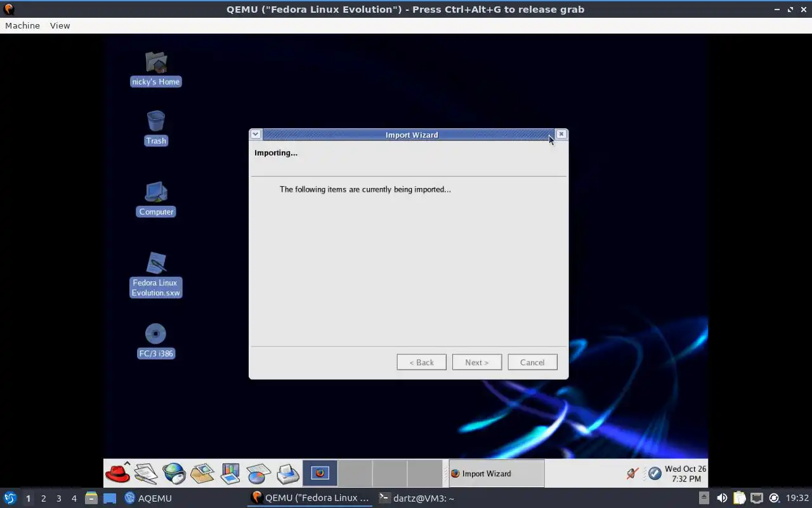Select the Computer desktop icon
This screenshot has width=812, height=508.
(156, 199)
